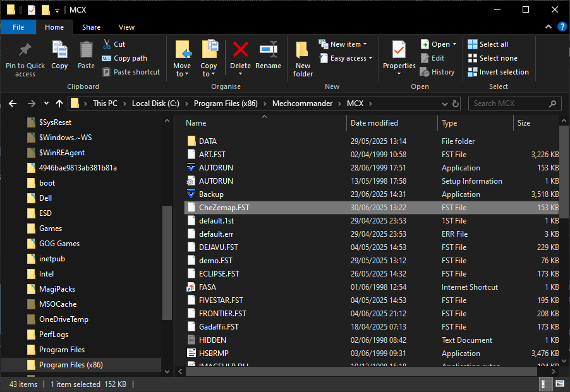Image resolution: width=570 pixels, height=392 pixels.
Task: Open Properties using the checkmark icon
Action: click(x=399, y=50)
